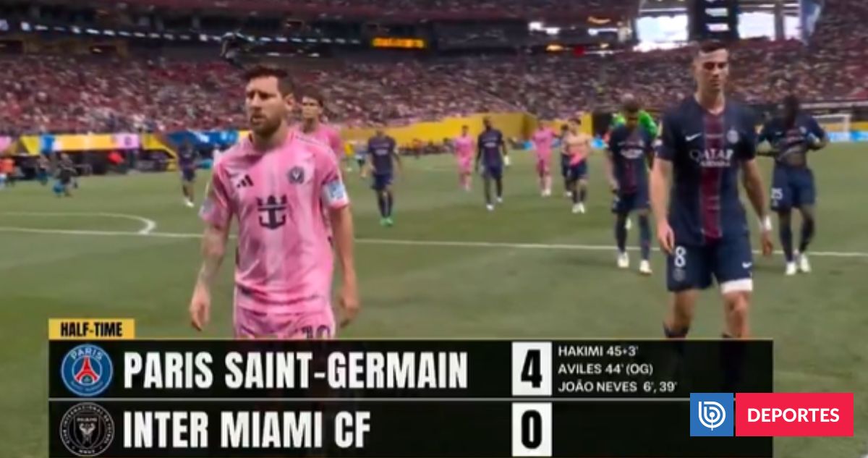Click the Adidas logo on pink jersey

pos(244,182)
